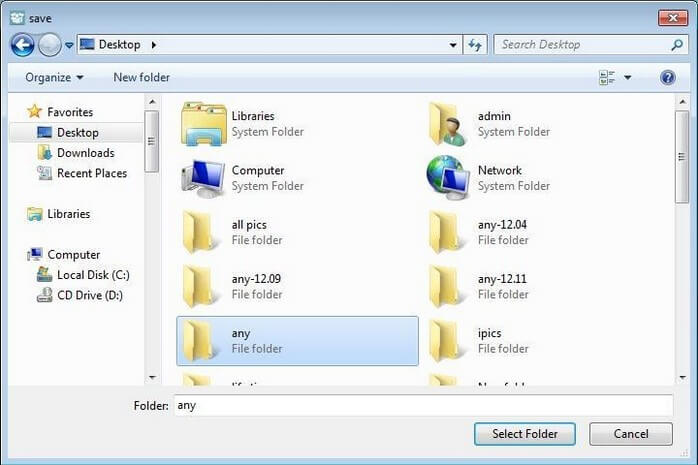
Task: Click the Change your view icon
Action: [x=607, y=77]
